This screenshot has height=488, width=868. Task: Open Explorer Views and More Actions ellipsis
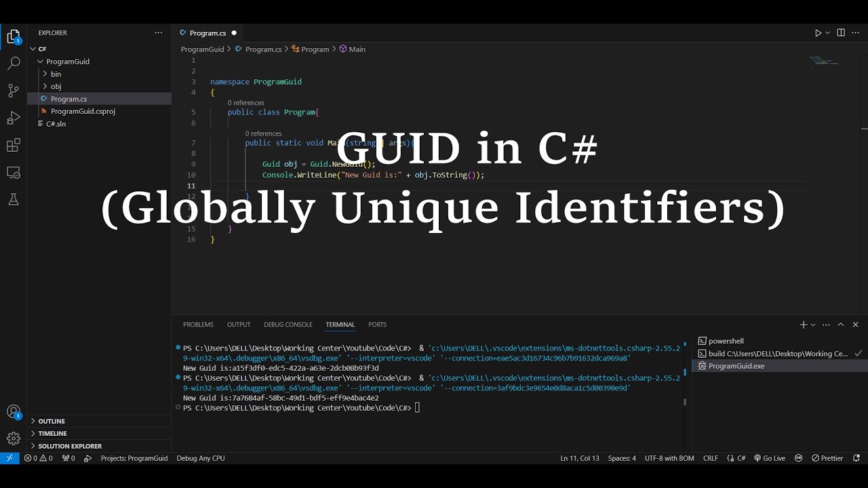tap(158, 33)
